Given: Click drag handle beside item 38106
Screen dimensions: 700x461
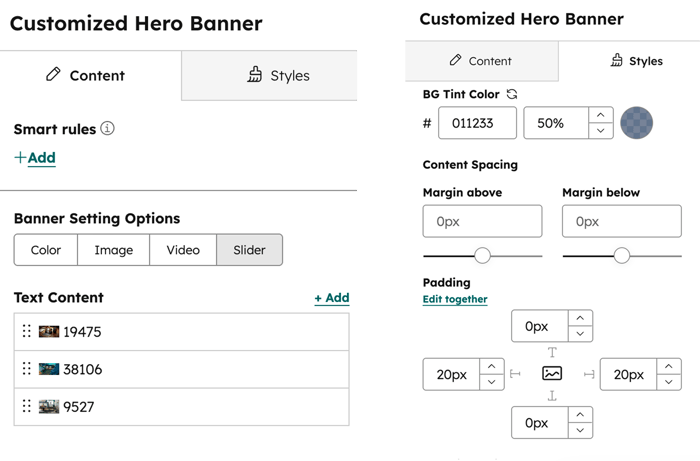Looking at the screenshot, I should click(27, 369).
